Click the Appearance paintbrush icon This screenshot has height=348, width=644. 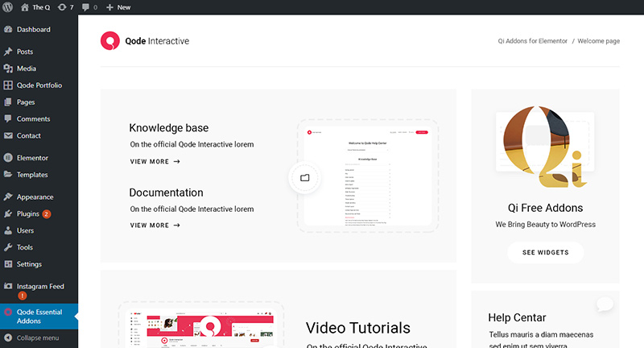(8, 197)
